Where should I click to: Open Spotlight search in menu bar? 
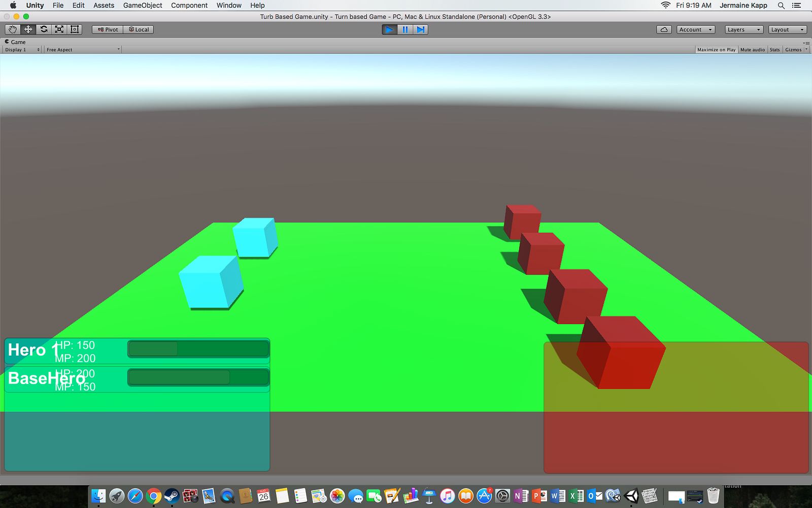[781, 5]
